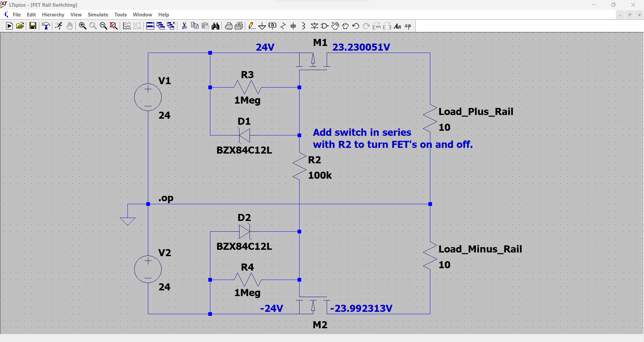
Task: Click the New Schematic toolbar icon
Action: pyautogui.click(x=9, y=26)
